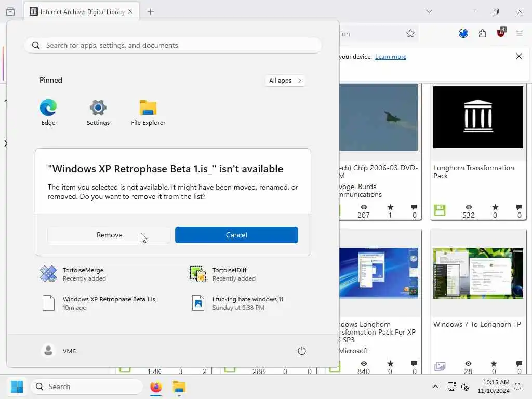
Task: Click the Start menu search field
Action: [x=172, y=45]
